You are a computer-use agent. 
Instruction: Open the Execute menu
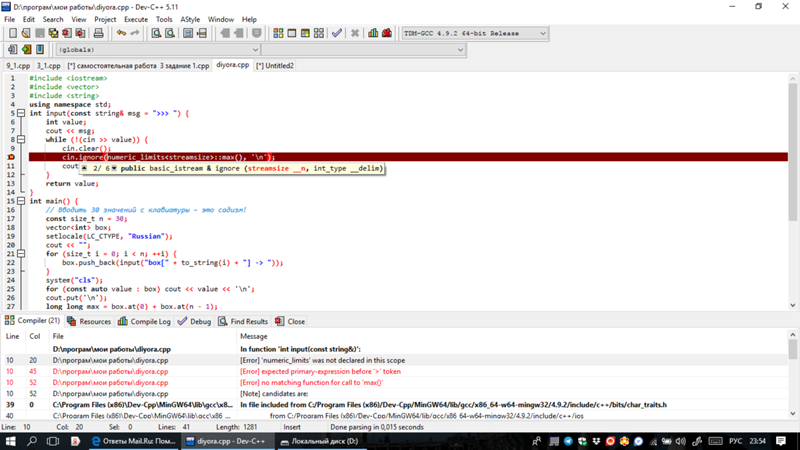[136, 19]
